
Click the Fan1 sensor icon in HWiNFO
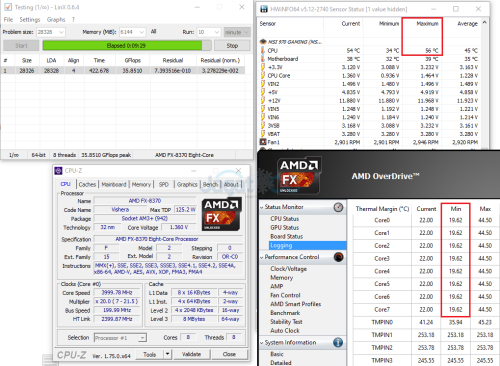(263, 142)
